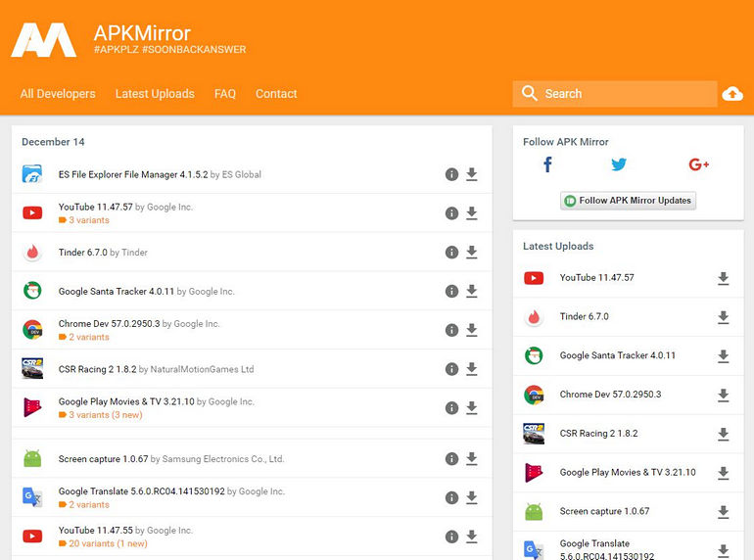The image size is (754, 560).
Task: Download Screen capture 1.0.67 in sidebar
Action: (x=724, y=512)
